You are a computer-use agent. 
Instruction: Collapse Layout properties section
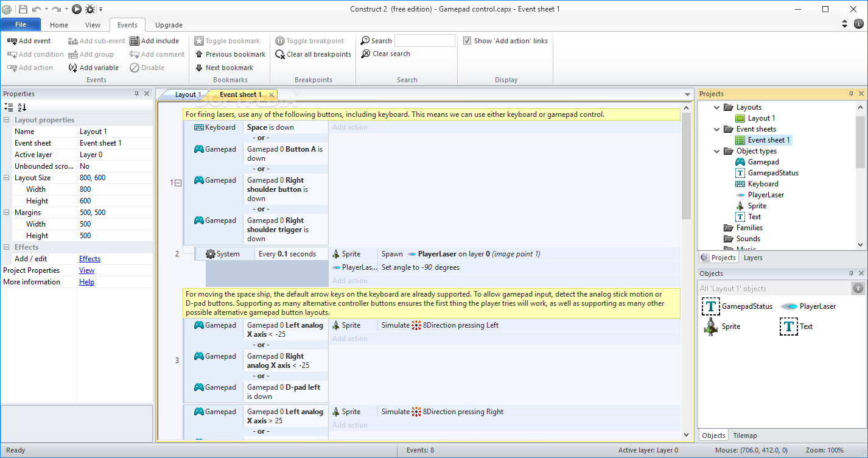click(7, 120)
